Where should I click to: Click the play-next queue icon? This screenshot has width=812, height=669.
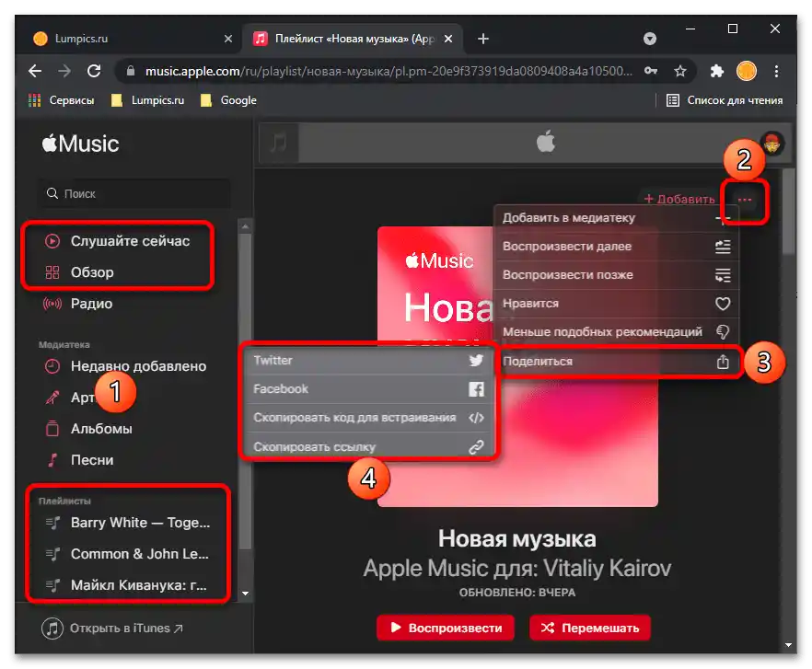723,247
